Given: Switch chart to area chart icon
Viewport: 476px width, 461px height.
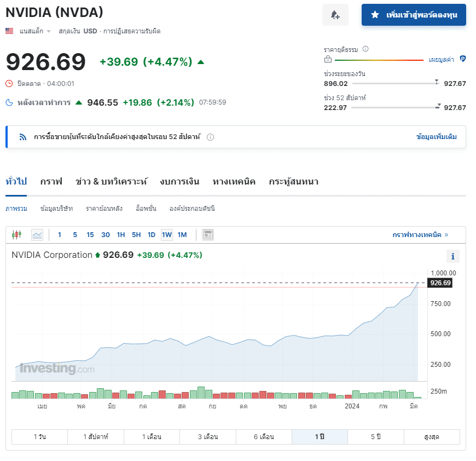Looking at the screenshot, I should pos(37,235).
